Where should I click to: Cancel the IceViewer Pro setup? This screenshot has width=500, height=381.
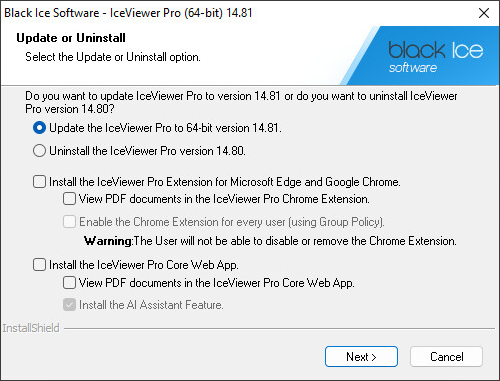(x=446, y=357)
